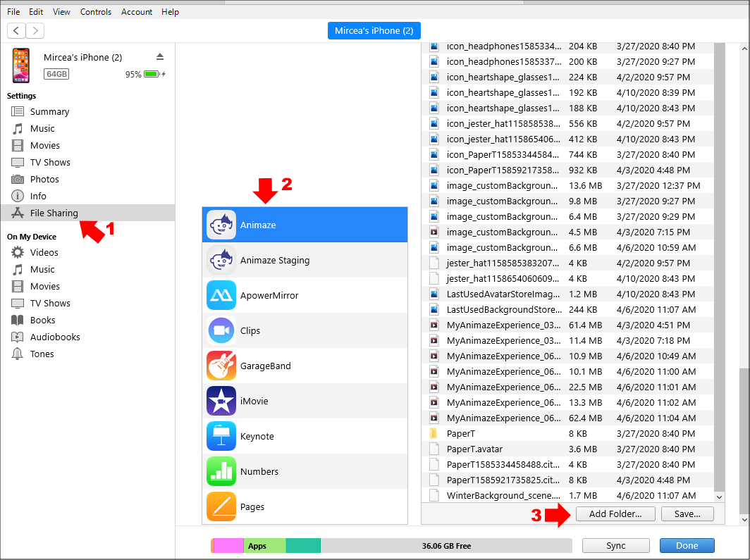750x560 pixels.
Task: Select Animaze Staging app
Action: (305, 260)
